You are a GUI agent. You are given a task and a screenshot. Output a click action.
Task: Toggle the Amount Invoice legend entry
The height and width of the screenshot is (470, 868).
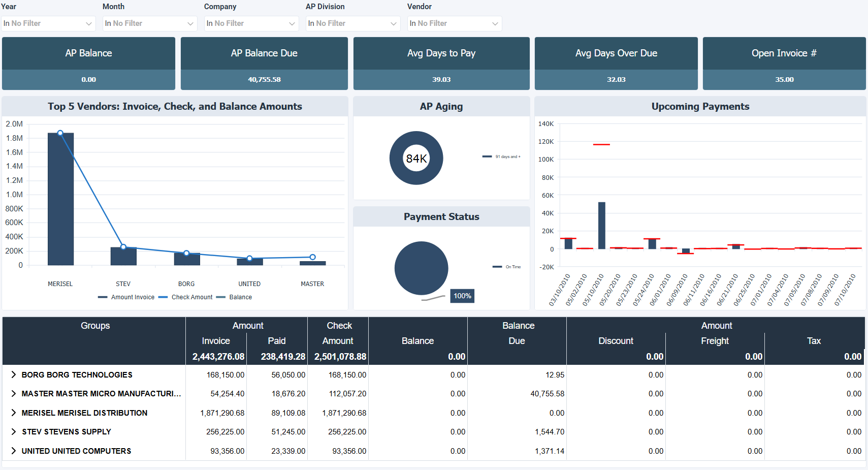click(x=126, y=297)
